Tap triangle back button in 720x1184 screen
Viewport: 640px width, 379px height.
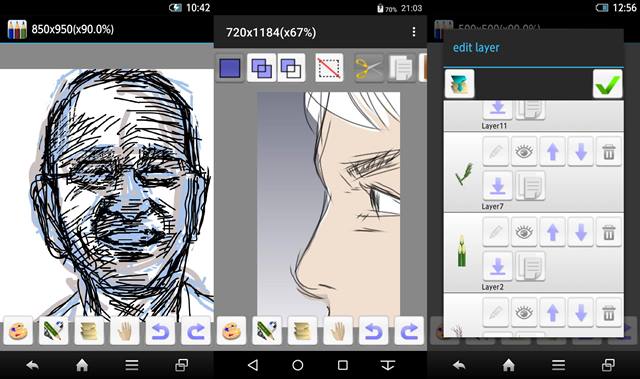pyautogui.click(x=253, y=365)
